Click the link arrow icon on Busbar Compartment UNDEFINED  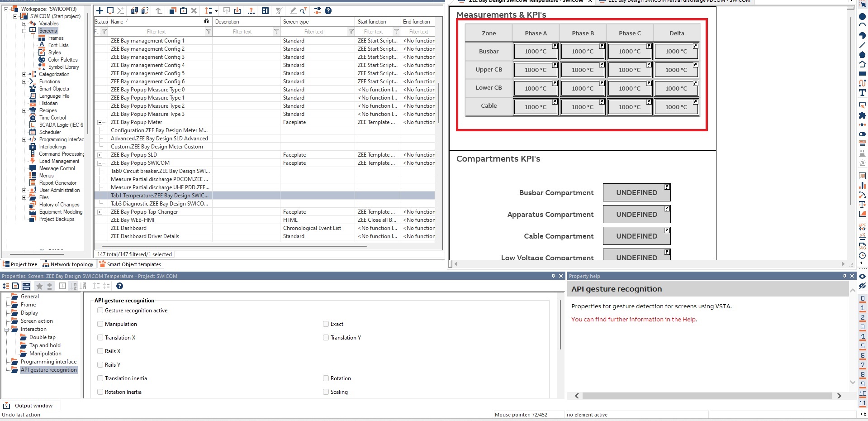(667, 187)
